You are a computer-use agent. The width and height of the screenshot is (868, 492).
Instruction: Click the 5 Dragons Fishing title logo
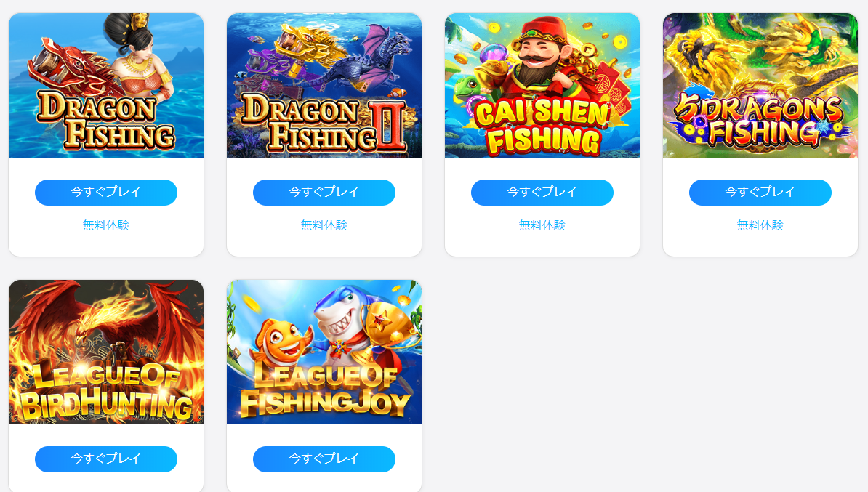[x=760, y=120]
